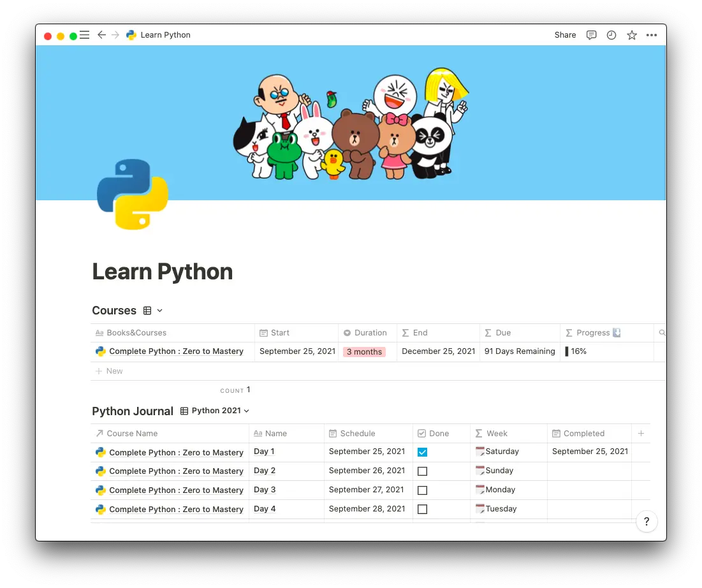This screenshot has width=702, height=588.
Task: Open the Complete Python : Zero to Mastery page
Action: (177, 351)
